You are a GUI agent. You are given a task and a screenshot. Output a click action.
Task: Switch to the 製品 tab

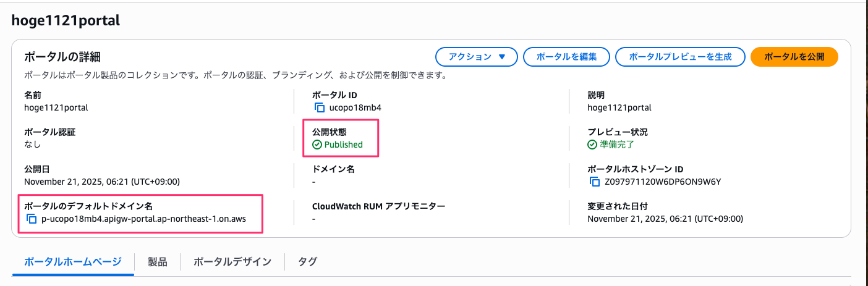(158, 262)
